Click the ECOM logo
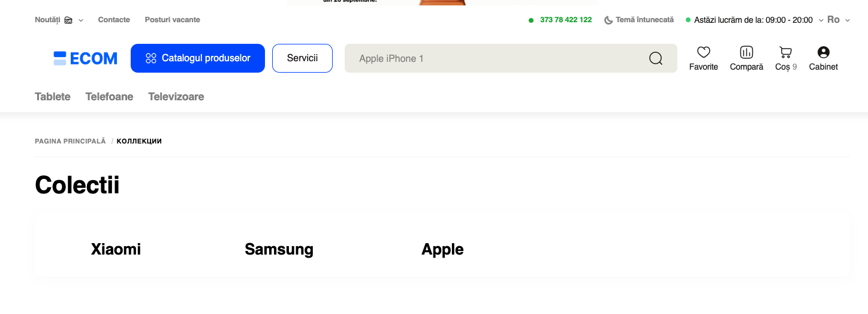Image resolution: width=868 pixels, height=314 pixels. point(85,58)
